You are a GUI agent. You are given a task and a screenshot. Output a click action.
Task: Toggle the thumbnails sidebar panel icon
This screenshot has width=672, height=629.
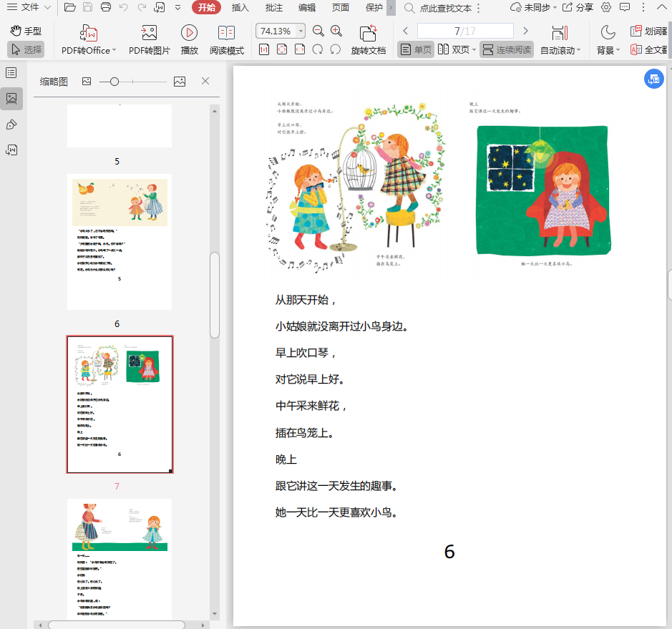[11, 99]
